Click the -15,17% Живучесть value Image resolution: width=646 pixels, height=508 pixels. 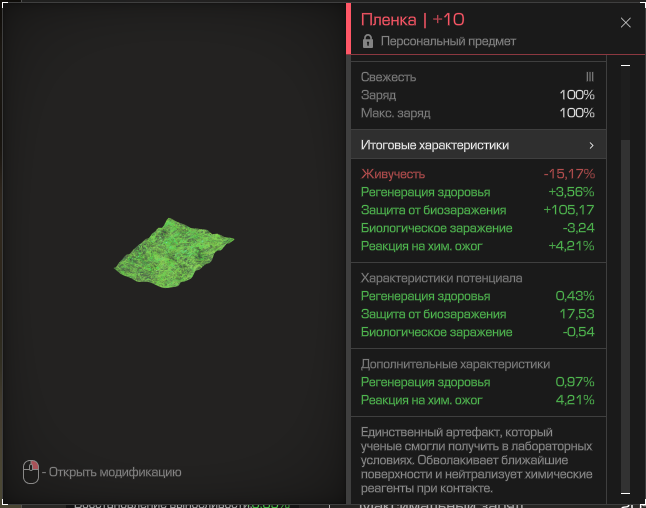569,174
